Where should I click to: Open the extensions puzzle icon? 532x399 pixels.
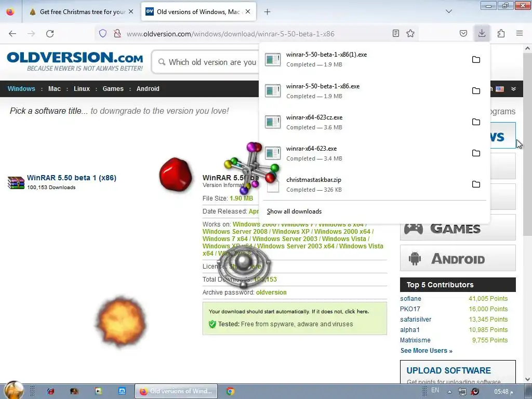pos(501,33)
